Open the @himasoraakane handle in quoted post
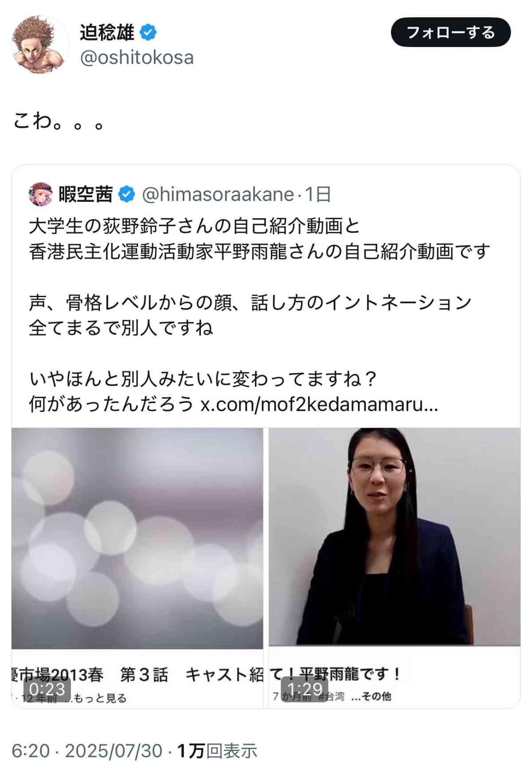Image resolution: width=532 pixels, height=770 pixels. pyautogui.click(x=218, y=194)
